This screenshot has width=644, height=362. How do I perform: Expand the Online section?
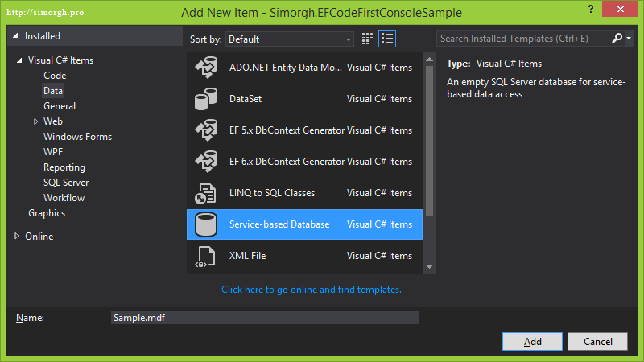pos(18,237)
